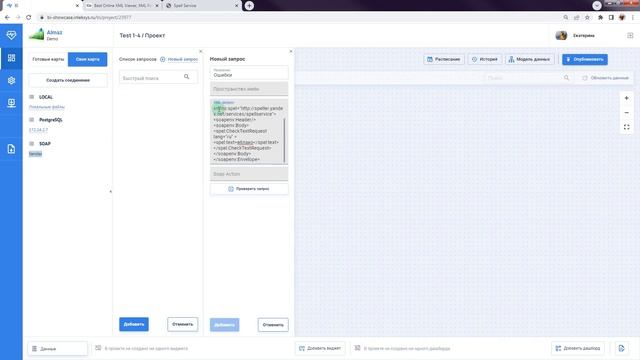Click the XML text area scrollbar
The width and height of the screenshot is (640, 360).
click(284, 140)
